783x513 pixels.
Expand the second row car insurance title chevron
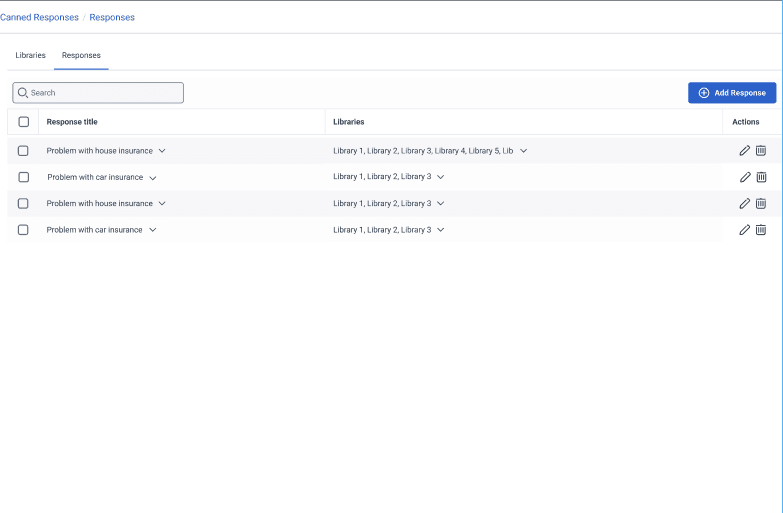(x=153, y=177)
